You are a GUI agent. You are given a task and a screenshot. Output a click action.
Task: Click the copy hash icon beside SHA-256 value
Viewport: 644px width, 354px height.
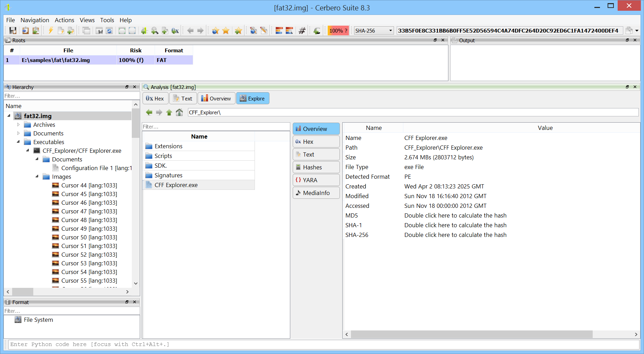click(629, 30)
